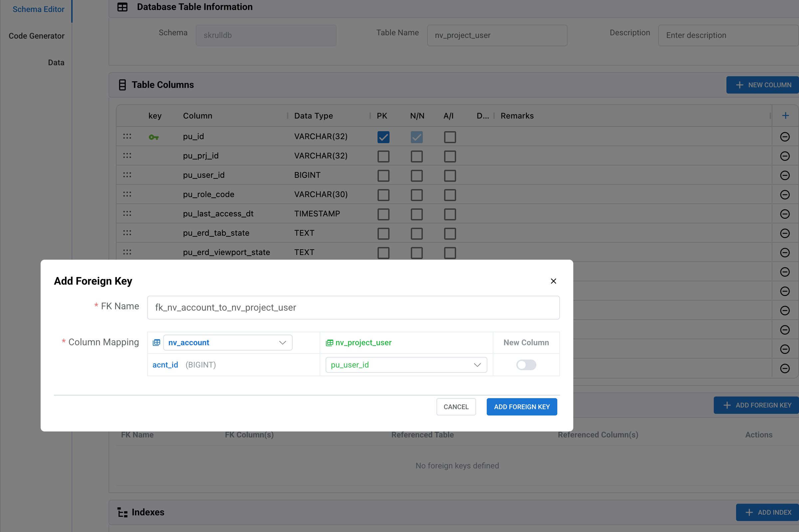Remove the pu_role_code row via minus icon
799x532 pixels.
[785, 194]
